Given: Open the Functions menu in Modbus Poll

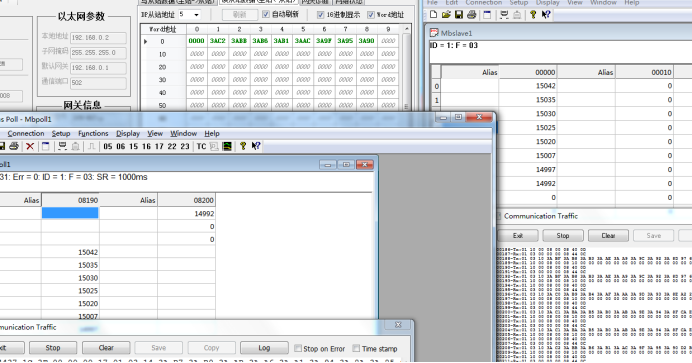Looking at the screenshot, I should [x=93, y=133].
